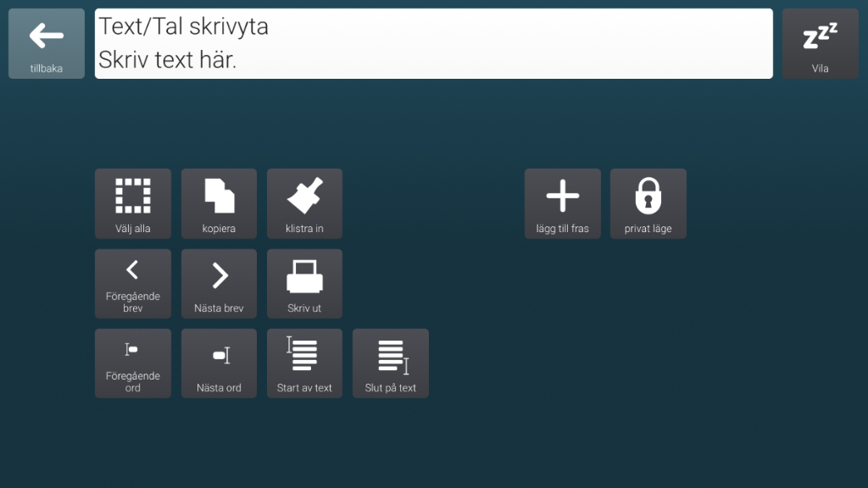Copy text using the kopiera button

(x=219, y=203)
